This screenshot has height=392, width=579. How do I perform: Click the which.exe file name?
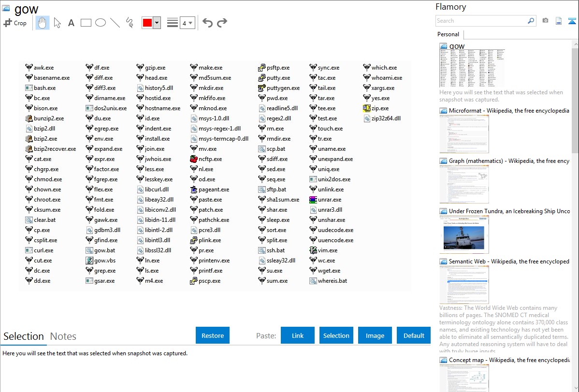click(384, 68)
